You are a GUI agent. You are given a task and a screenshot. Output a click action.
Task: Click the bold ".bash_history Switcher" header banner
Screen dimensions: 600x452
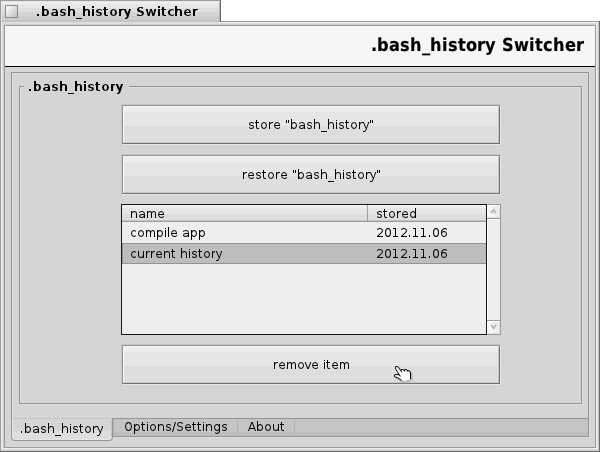point(477,46)
